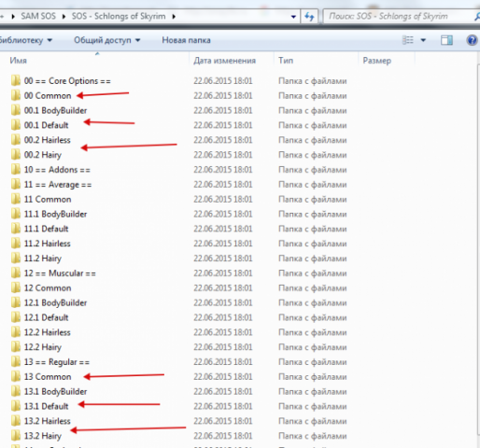Click the vertical scrollbar of the file list
Screen dimensions: 480x448
[x=478, y=249]
